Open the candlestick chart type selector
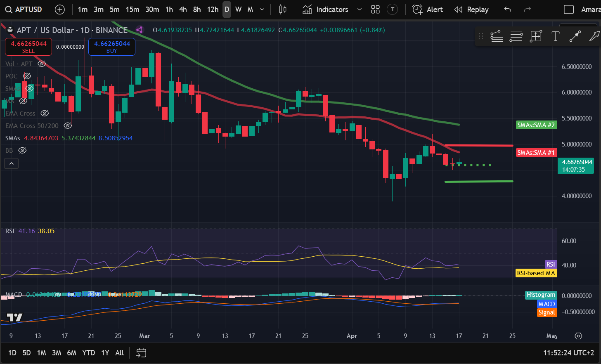 point(283,9)
